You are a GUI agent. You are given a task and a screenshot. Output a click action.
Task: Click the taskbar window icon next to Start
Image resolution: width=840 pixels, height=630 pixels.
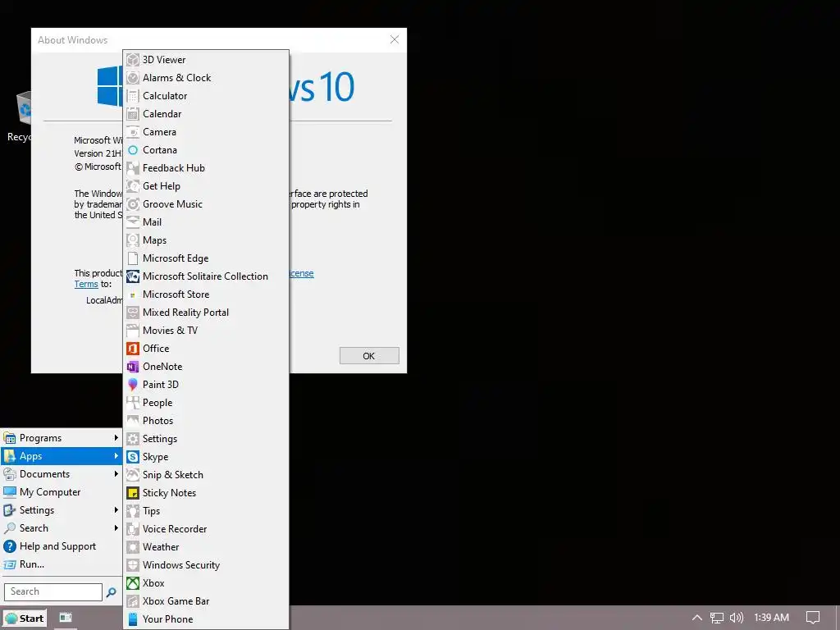pyautogui.click(x=66, y=618)
